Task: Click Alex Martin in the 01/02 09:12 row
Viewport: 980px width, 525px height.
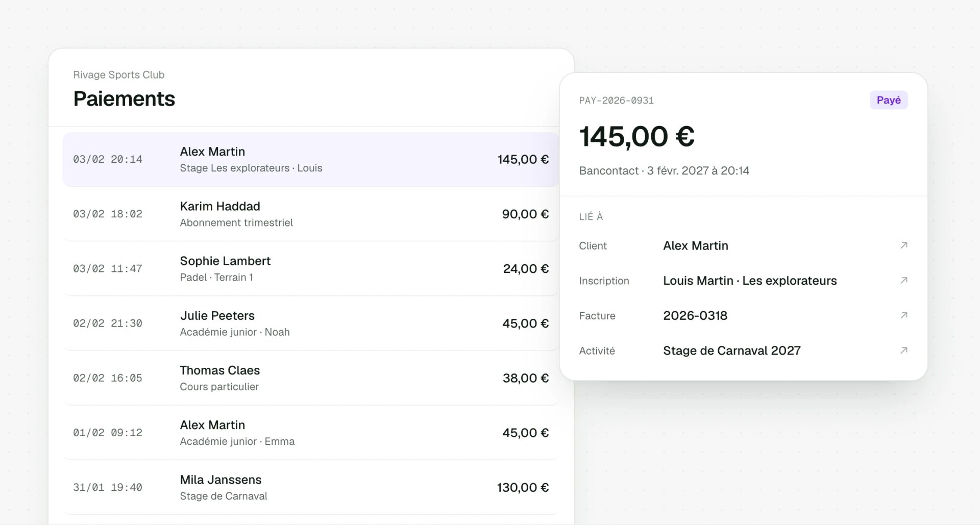Action: tap(212, 425)
